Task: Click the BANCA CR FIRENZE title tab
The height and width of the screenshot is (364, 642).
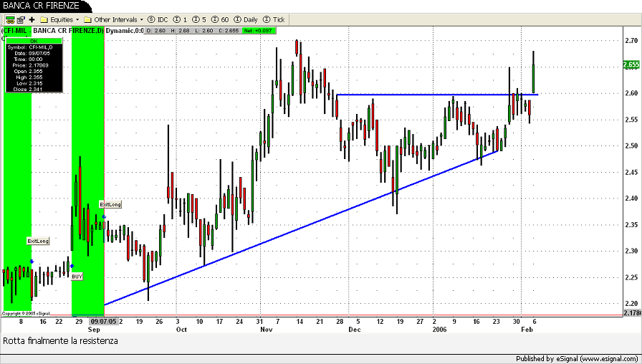Action: pos(41,6)
